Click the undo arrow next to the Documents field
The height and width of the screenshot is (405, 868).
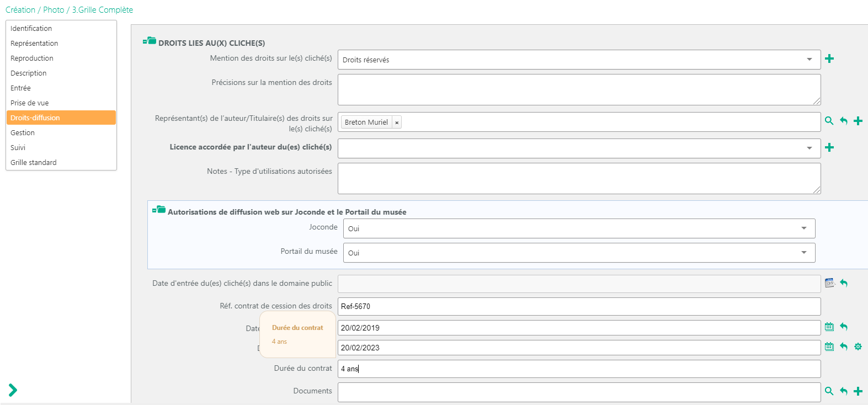tap(844, 391)
